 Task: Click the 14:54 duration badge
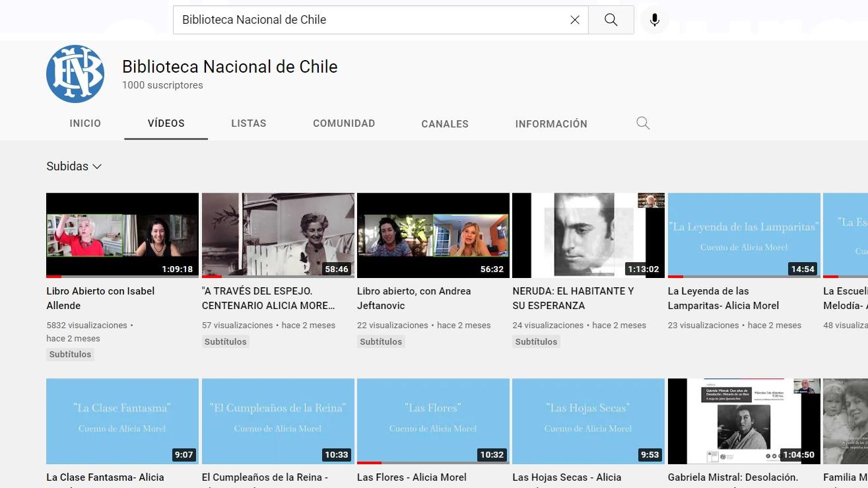(803, 269)
